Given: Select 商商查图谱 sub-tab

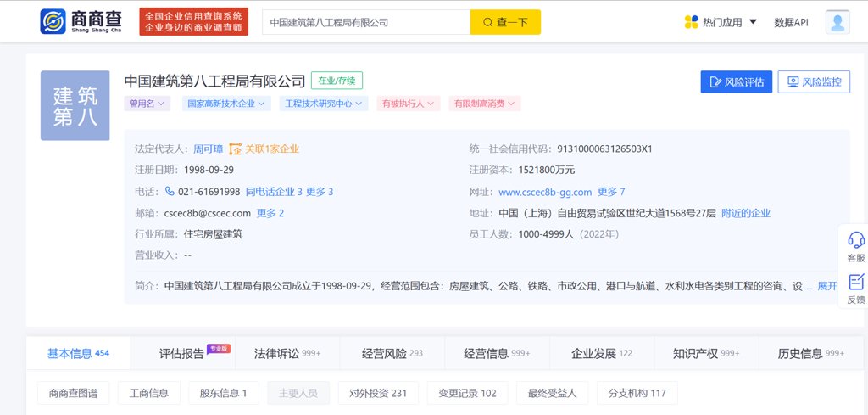Looking at the screenshot, I should point(74,393).
